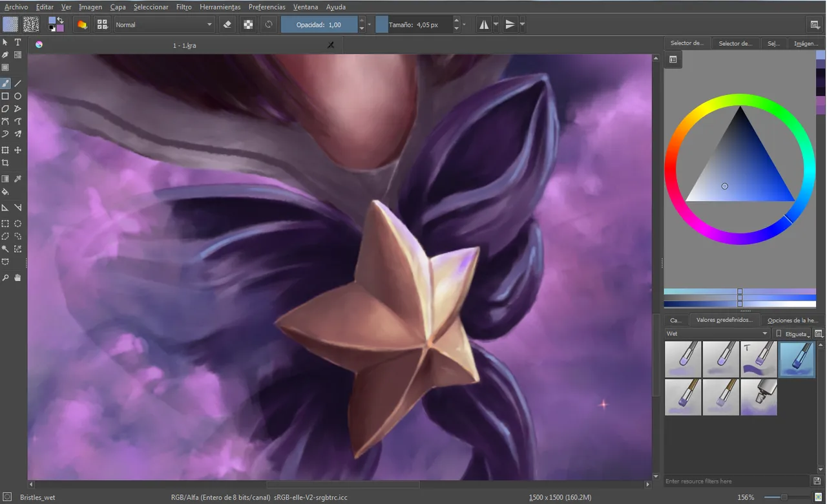The width and height of the screenshot is (827, 504).
Task: Expand the size slider options arrow
Action: [x=464, y=25]
